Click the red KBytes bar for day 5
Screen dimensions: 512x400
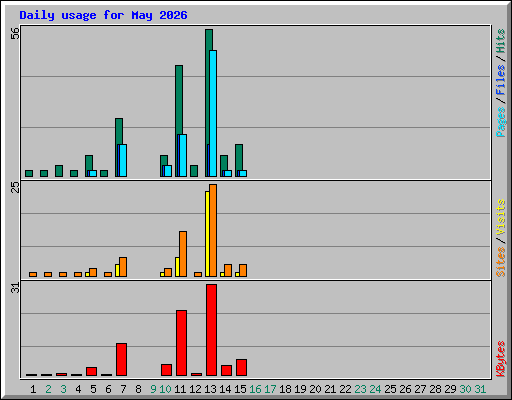(x=91, y=371)
